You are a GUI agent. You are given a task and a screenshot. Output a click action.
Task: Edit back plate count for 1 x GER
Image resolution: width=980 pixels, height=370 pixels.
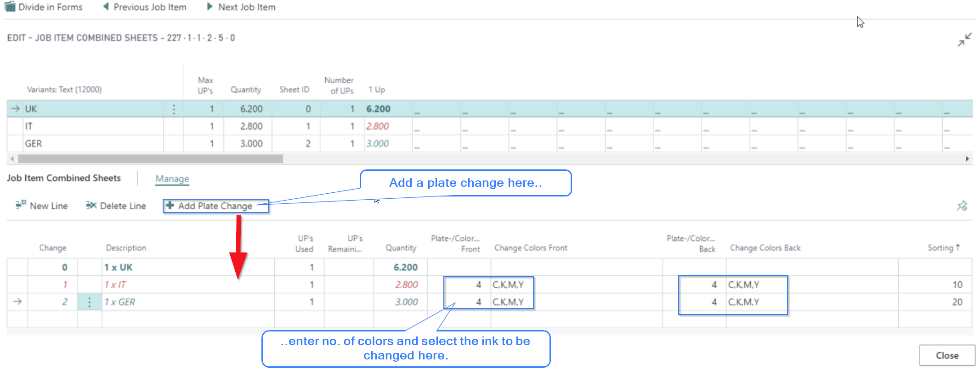click(x=695, y=302)
